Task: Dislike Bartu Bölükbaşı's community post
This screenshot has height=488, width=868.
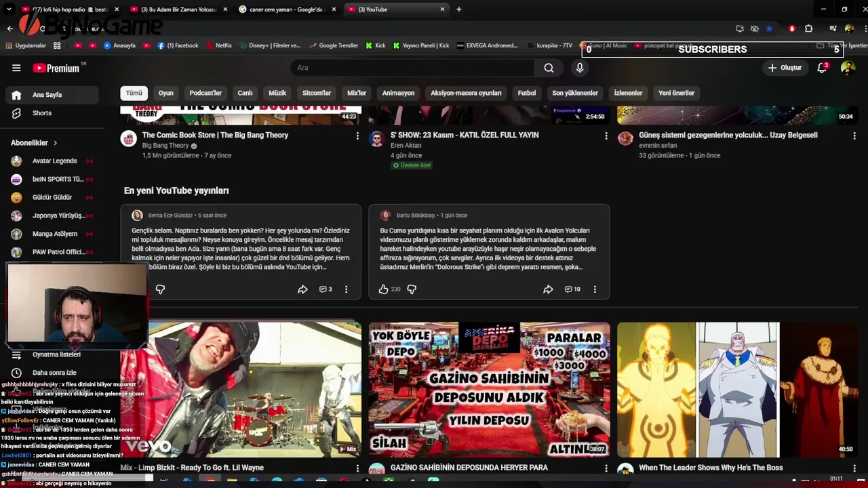Action: (x=411, y=289)
